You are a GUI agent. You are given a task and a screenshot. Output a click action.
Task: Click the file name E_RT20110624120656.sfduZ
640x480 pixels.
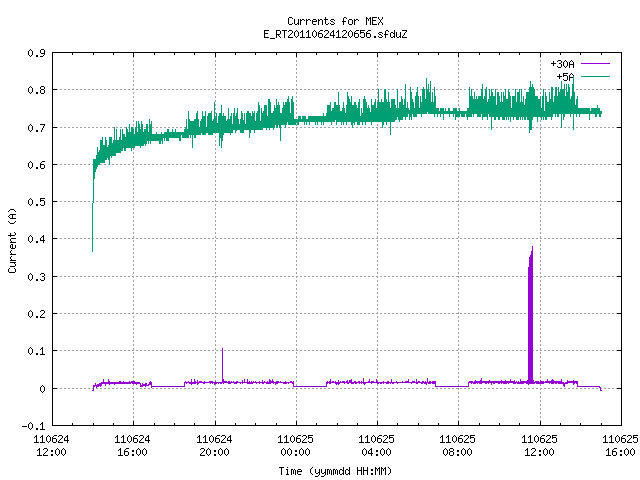(x=335, y=34)
